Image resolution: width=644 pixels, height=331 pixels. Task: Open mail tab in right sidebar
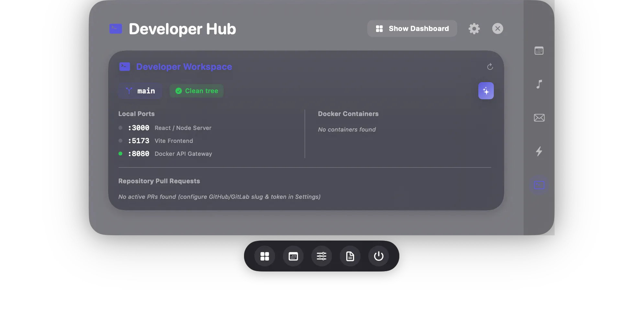tap(539, 118)
